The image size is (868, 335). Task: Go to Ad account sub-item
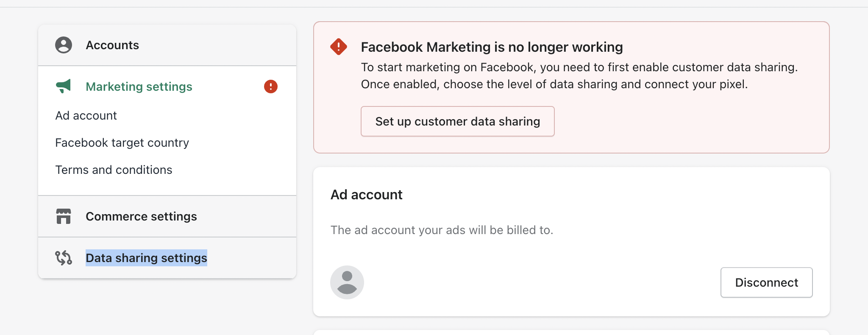[86, 115]
